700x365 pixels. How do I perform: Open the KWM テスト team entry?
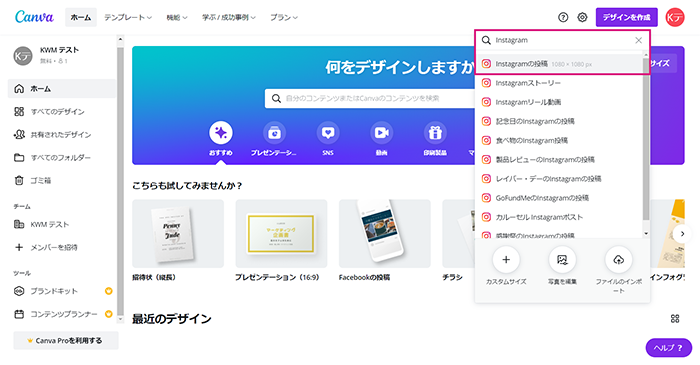tap(62, 224)
